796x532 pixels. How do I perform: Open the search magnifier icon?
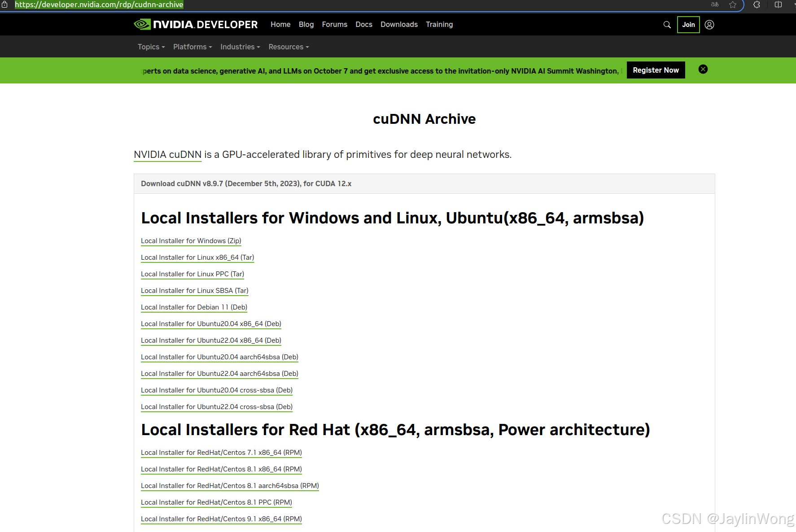pos(667,25)
